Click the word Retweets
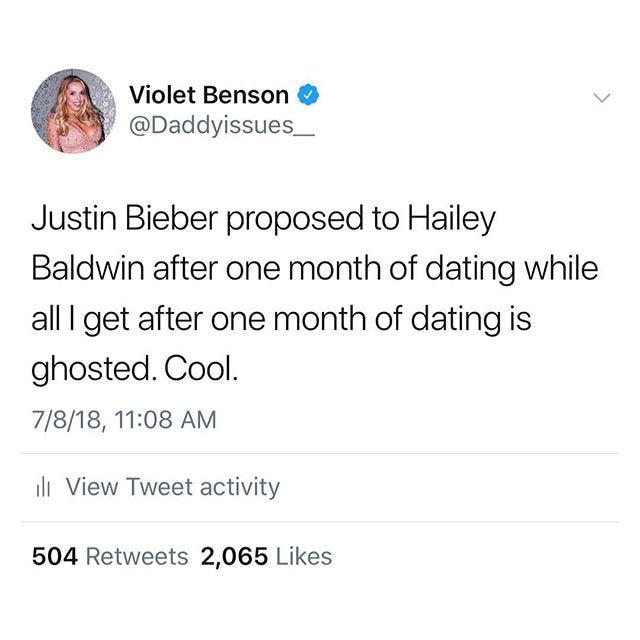The height and width of the screenshot is (640, 640). pyautogui.click(x=138, y=557)
